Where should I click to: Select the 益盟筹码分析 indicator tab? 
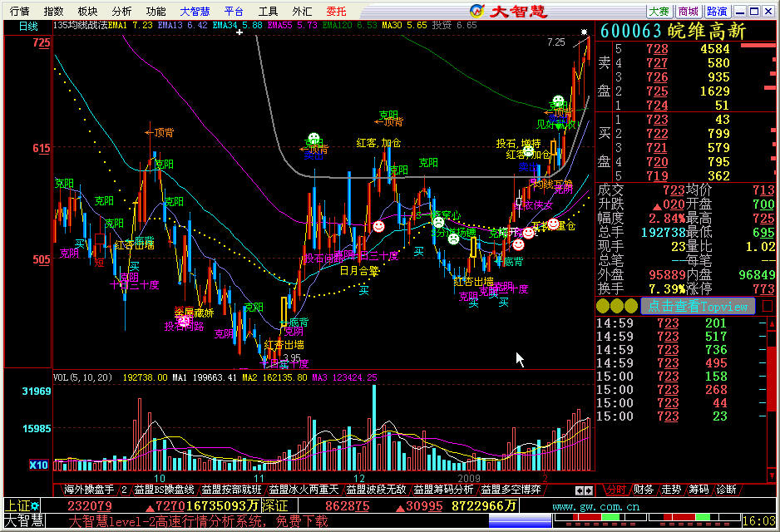[x=443, y=490]
